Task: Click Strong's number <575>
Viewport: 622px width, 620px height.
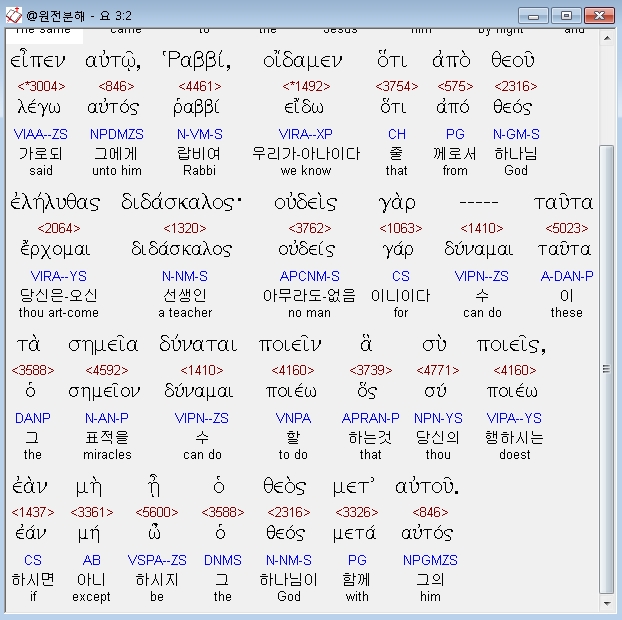Action: click(455, 86)
